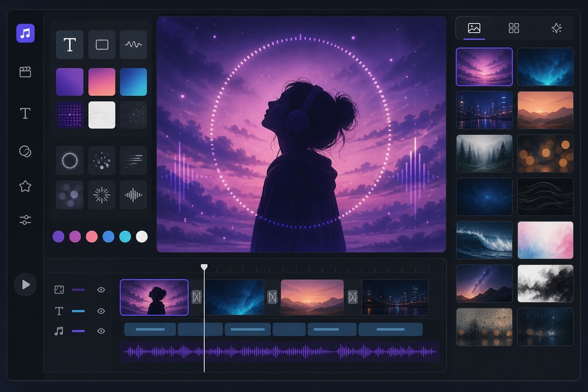
Task: Select the scattered particles effect preset
Action: pos(102,161)
